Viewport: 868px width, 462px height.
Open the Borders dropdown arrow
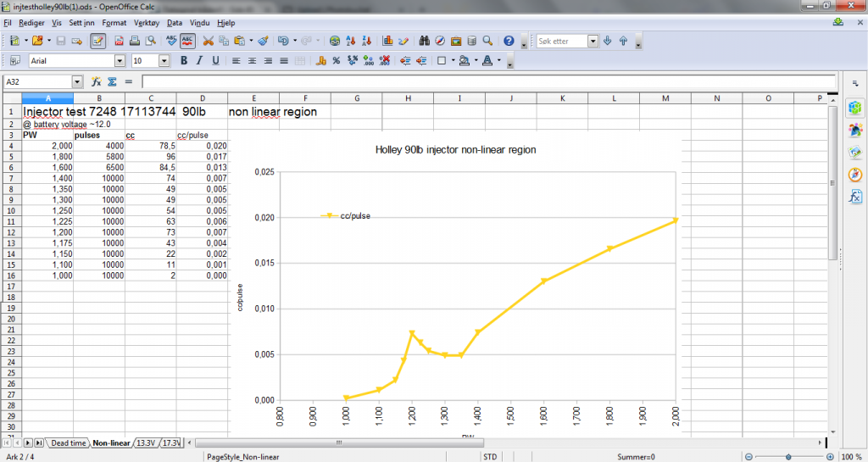453,61
